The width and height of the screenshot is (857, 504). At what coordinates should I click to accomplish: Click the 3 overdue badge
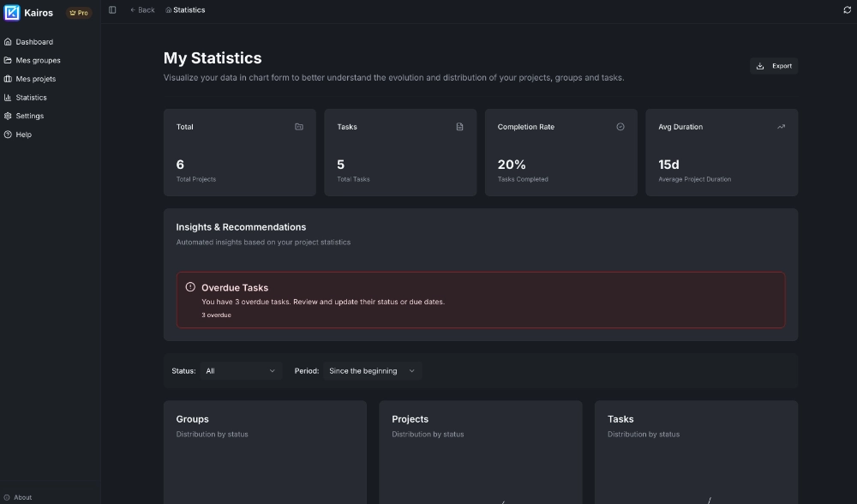216,315
